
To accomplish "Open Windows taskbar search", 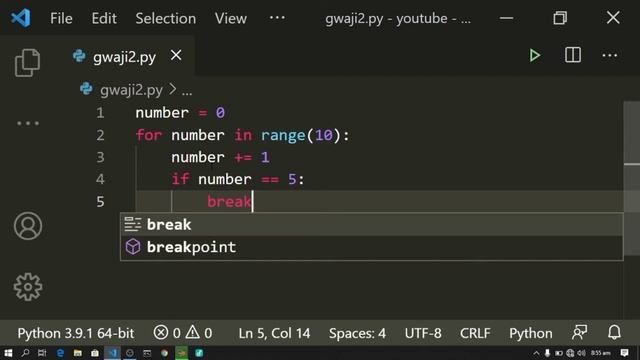I will coord(25,353).
